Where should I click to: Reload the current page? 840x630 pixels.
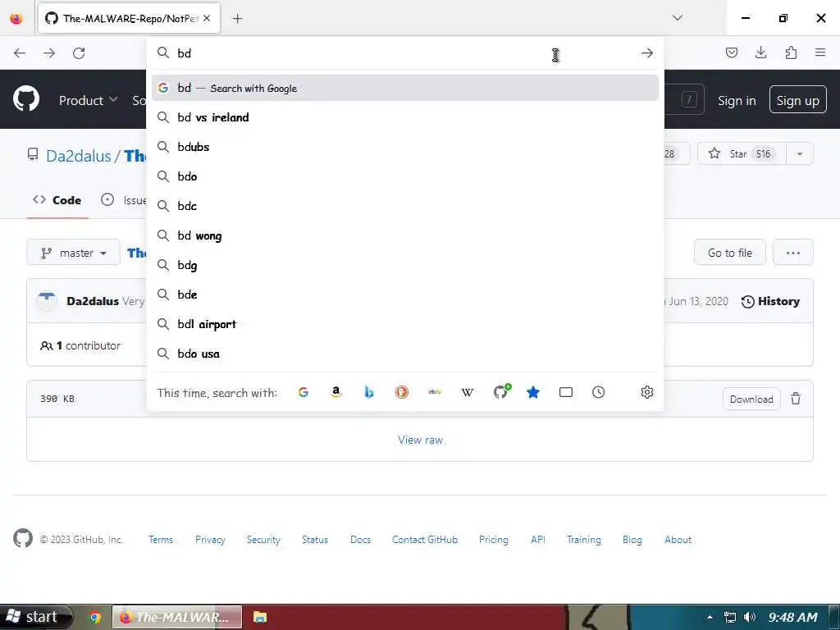point(79,53)
